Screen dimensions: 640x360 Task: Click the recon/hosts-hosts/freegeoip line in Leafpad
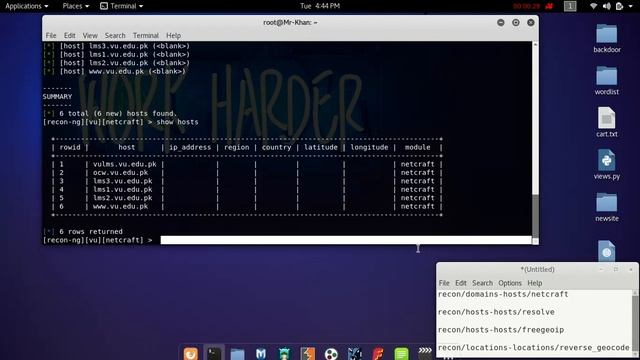(x=501, y=329)
